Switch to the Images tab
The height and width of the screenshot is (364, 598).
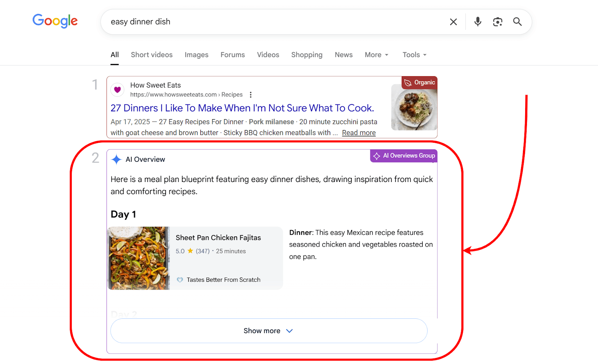196,55
